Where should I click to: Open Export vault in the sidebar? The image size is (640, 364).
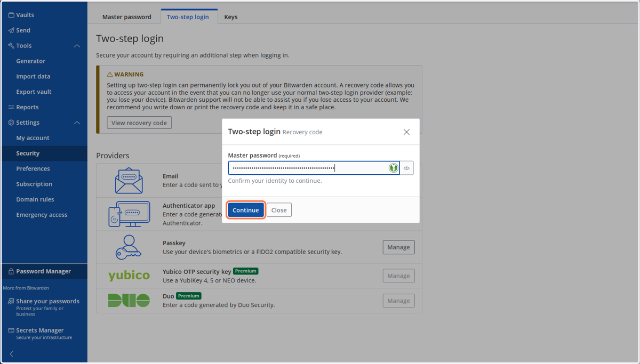pyautogui.click(x=34, y=92)
